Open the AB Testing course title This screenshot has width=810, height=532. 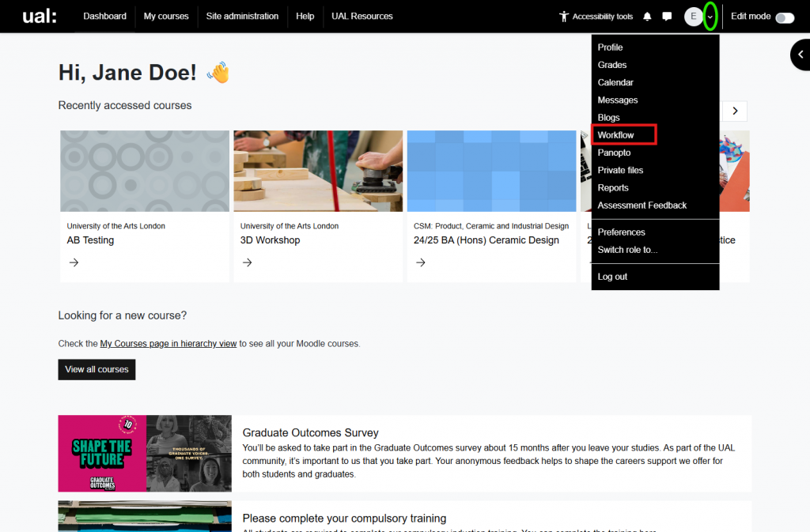(90, 240)
